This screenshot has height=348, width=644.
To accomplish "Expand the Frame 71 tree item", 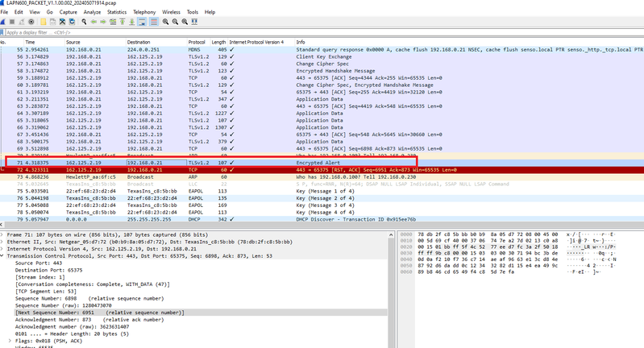I will tap(2, 234).
